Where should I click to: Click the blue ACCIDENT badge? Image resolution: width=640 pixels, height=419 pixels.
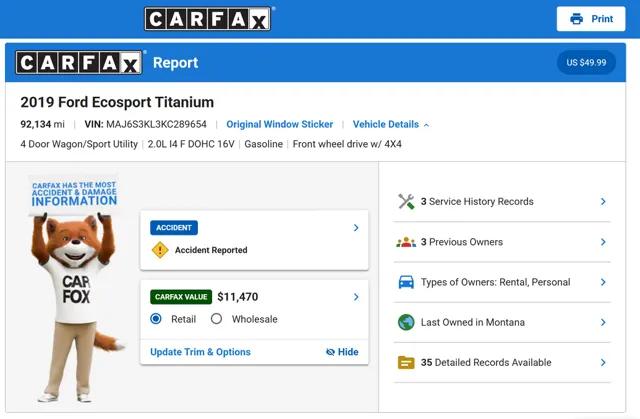pos(174,228)
